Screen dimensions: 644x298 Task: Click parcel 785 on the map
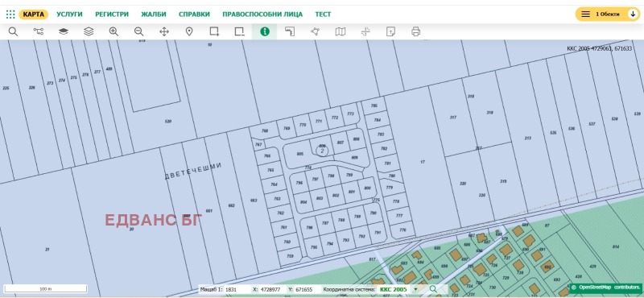(x=374, y=106)
